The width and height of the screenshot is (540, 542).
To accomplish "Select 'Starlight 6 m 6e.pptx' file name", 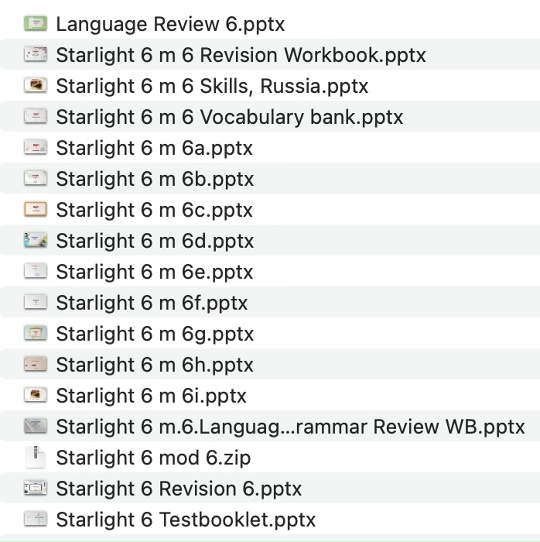I will 155,272.
